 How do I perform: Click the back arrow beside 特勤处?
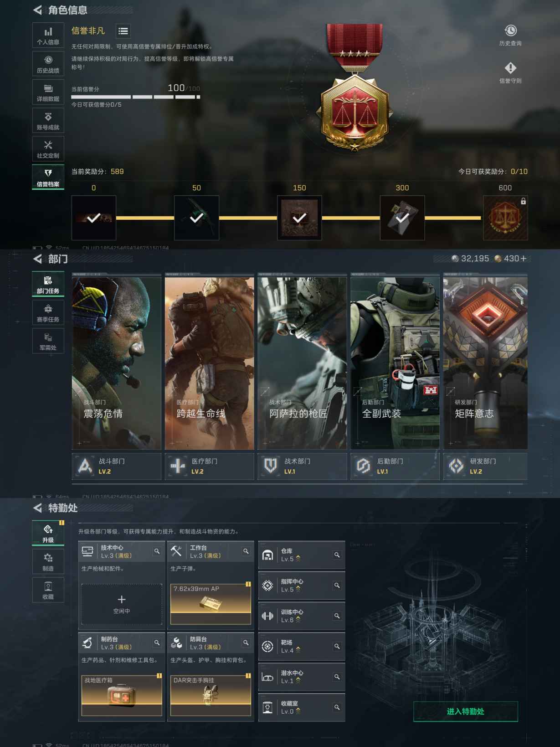point(38,508)
